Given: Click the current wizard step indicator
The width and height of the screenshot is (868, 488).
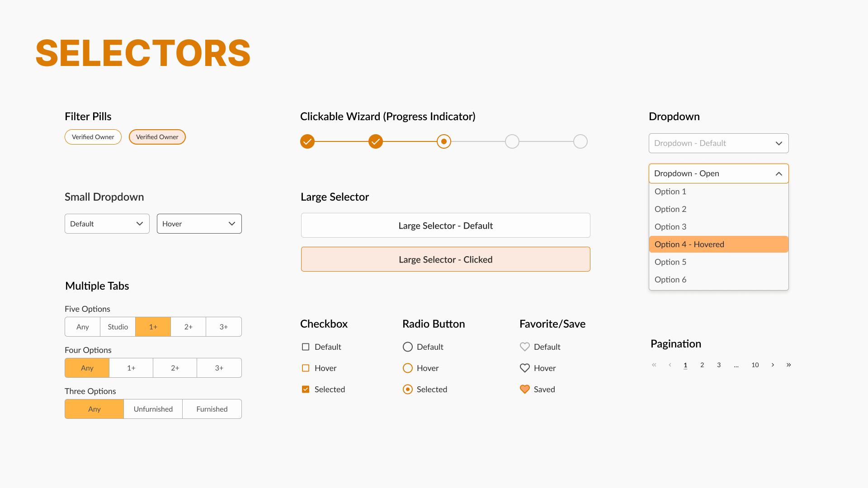Looking at the screenshot, I should click(444, 141).
